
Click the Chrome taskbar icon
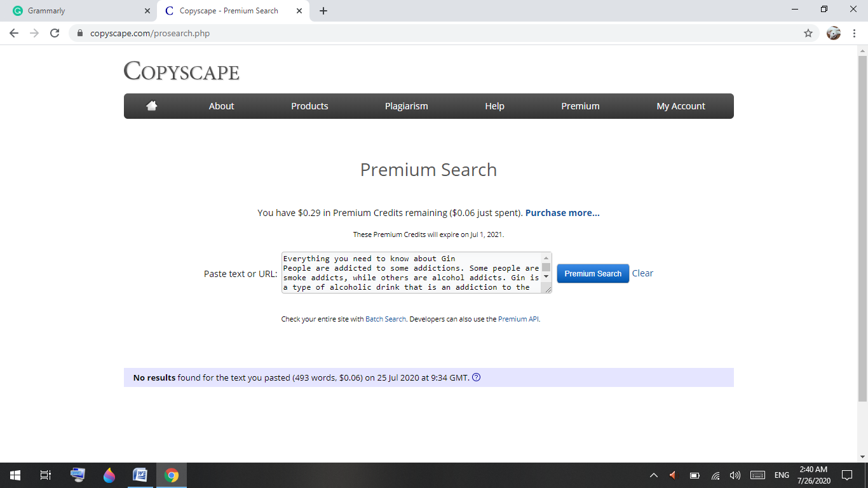[x=172, y=475]
